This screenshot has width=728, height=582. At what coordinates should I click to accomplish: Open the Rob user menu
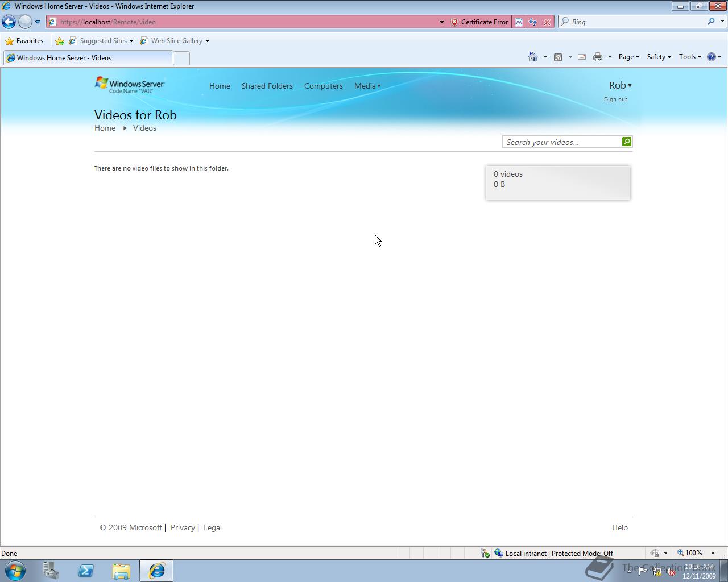pyautogui.click(x=620, y=85)
